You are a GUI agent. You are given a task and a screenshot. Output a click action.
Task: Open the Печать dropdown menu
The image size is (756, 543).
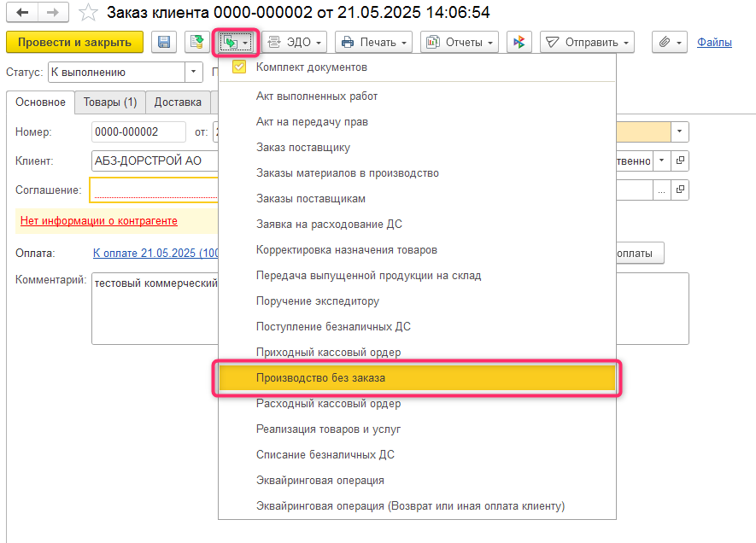[x=373, y=42]
